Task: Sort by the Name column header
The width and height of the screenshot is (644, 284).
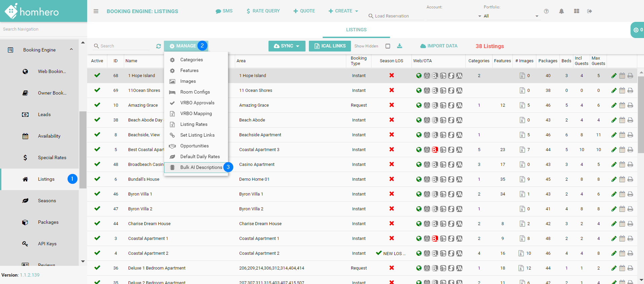Action: 131,61
